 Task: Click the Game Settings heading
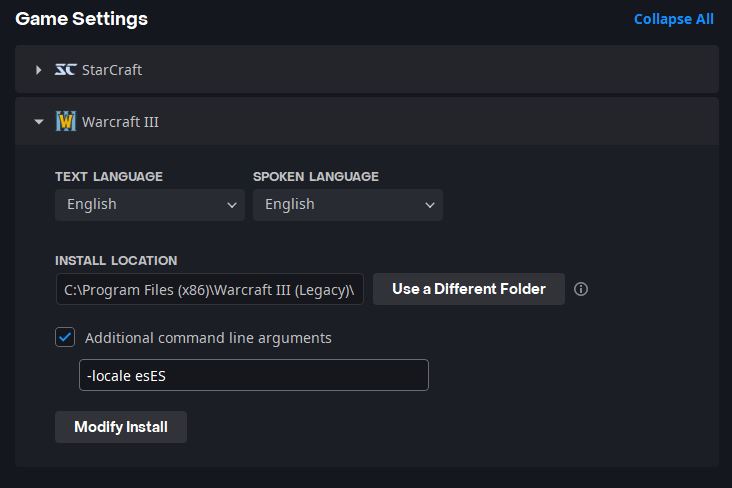click(82, 19)
